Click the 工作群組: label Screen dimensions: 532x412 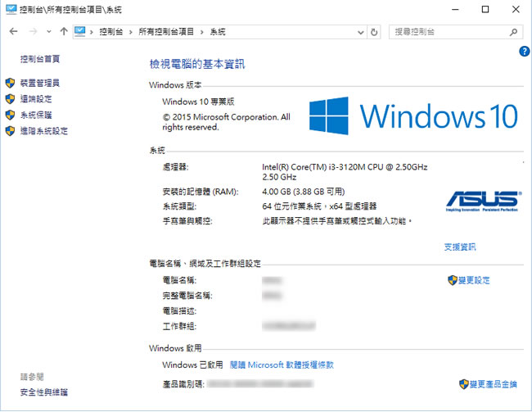179,327
